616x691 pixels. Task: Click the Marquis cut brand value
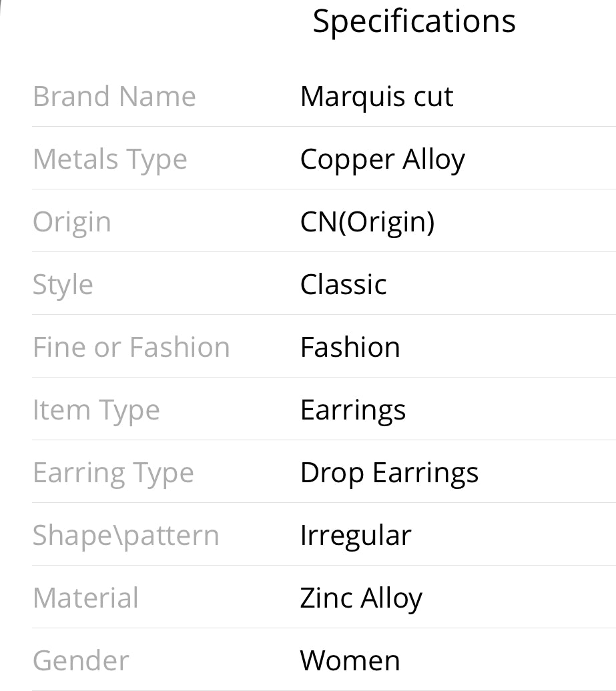click(x=376, y=97)
